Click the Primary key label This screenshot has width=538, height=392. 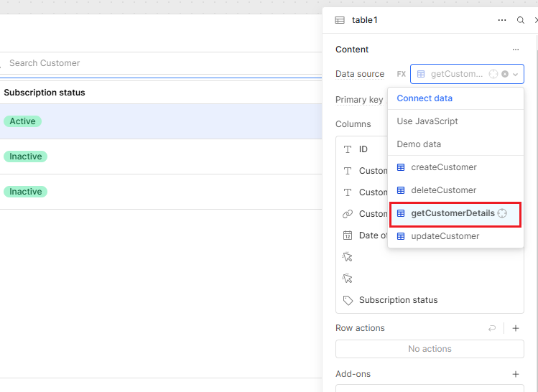pos(359,100)
